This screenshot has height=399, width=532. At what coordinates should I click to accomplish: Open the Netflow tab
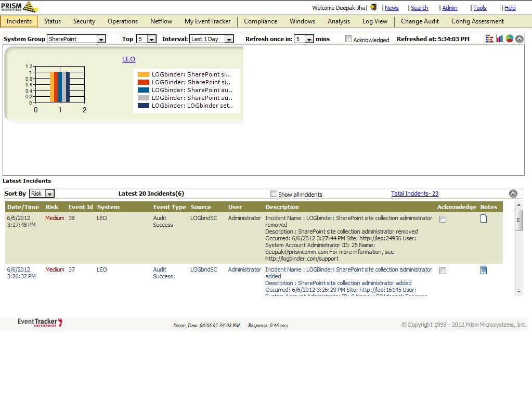pos(161,21)
